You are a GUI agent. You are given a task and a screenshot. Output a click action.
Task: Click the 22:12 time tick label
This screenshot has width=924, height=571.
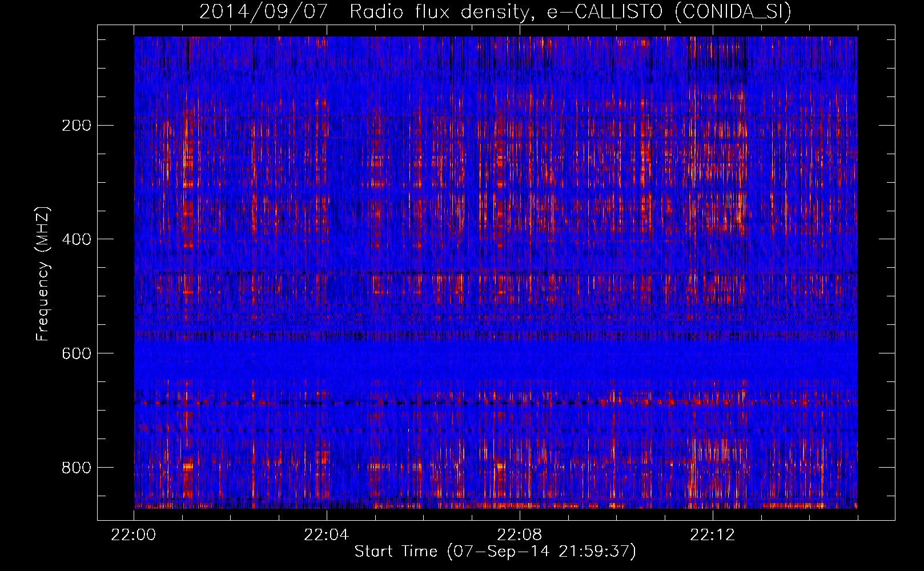(x=713, y=535)
